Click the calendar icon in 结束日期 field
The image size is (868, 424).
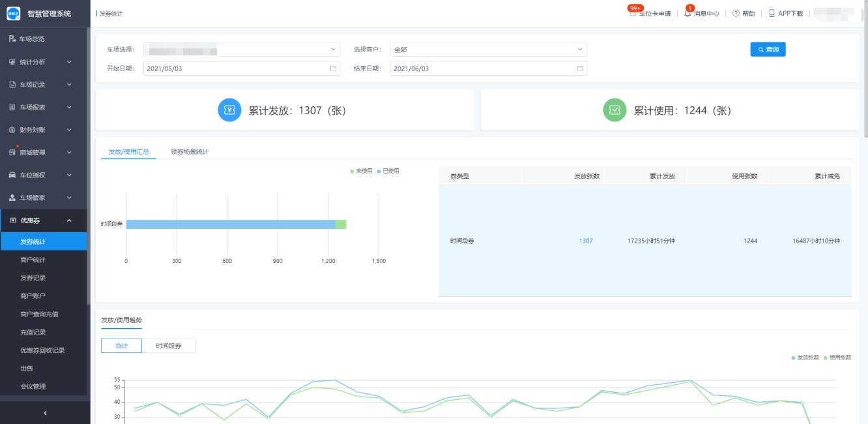pos(580,68)
